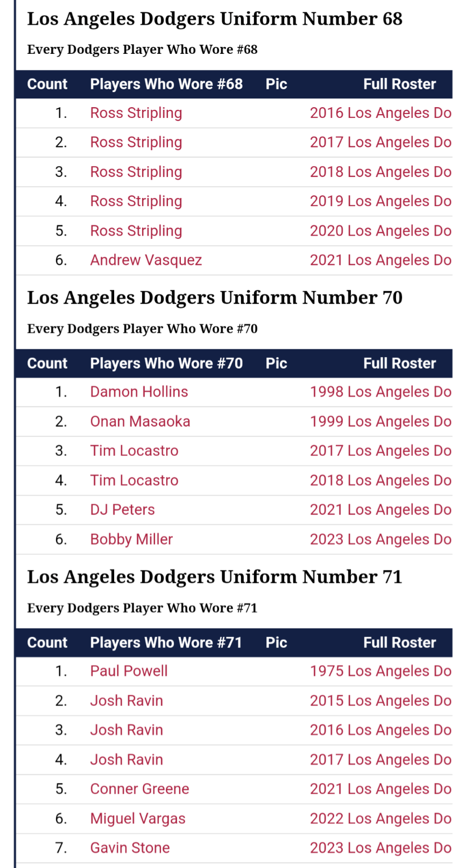The height and width of the screenshot is (868, 465).
Task: Click the 'Players Who Wore #68' column header
Action: pyautogui.click(x=166, y=84)
